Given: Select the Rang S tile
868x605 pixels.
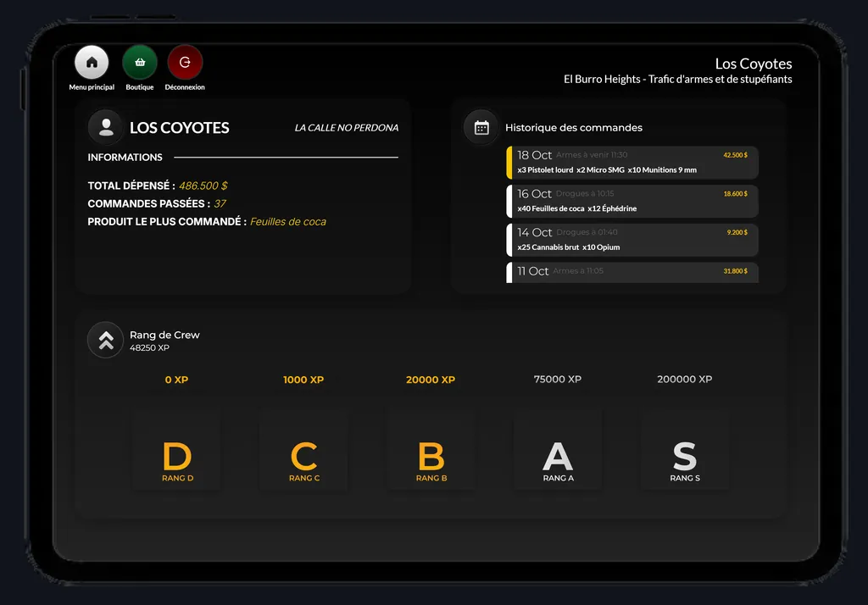Looking at the screenshot, I should click(685, 451).
